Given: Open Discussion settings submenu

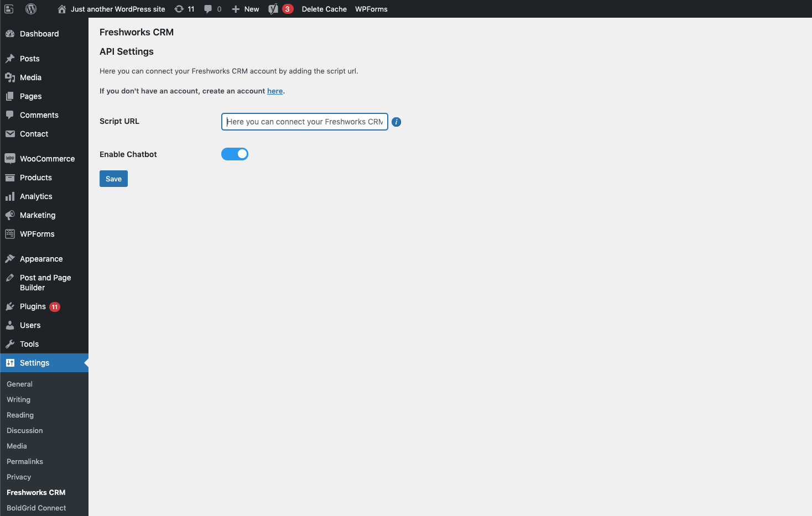Looking at the screenshot, I should pos(25,430).
